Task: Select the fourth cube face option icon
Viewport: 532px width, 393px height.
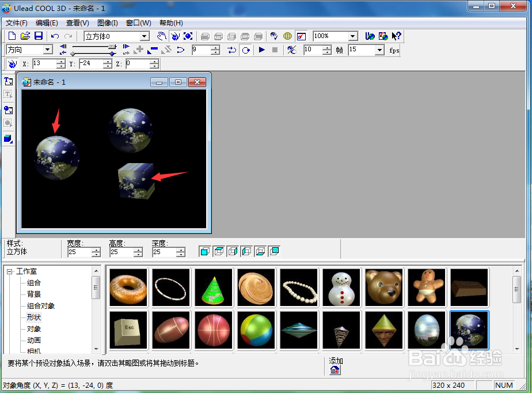Action: point(246,251)
